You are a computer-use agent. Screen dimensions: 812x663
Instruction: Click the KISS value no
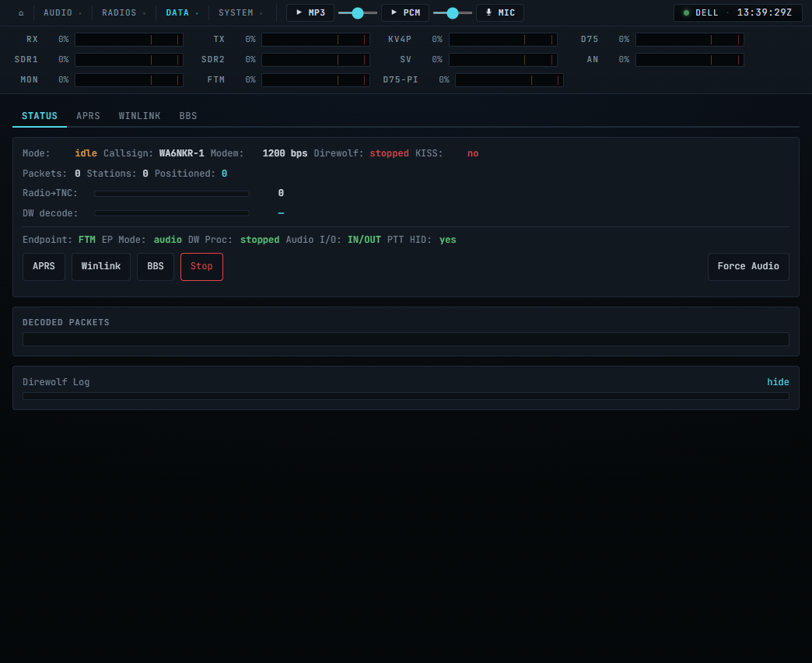click(x=473, y=153)
